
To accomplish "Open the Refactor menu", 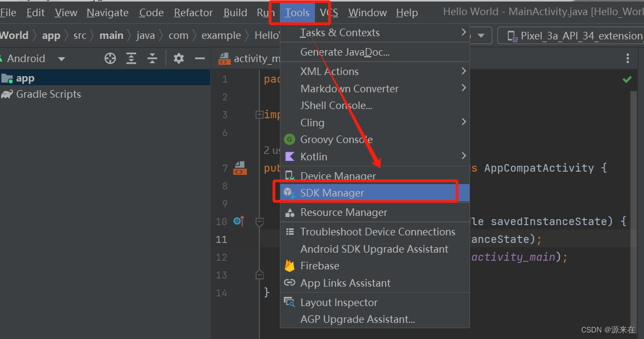I will tap(193, 13).
